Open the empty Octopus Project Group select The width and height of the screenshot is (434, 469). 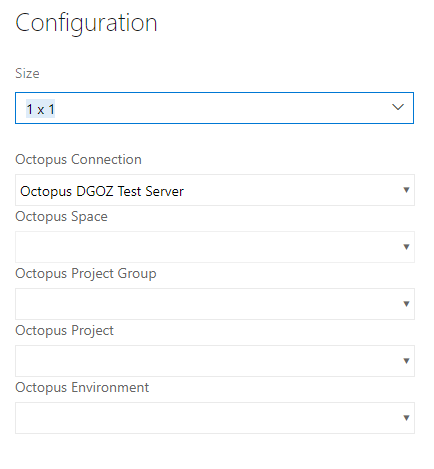tap(215, 304)
